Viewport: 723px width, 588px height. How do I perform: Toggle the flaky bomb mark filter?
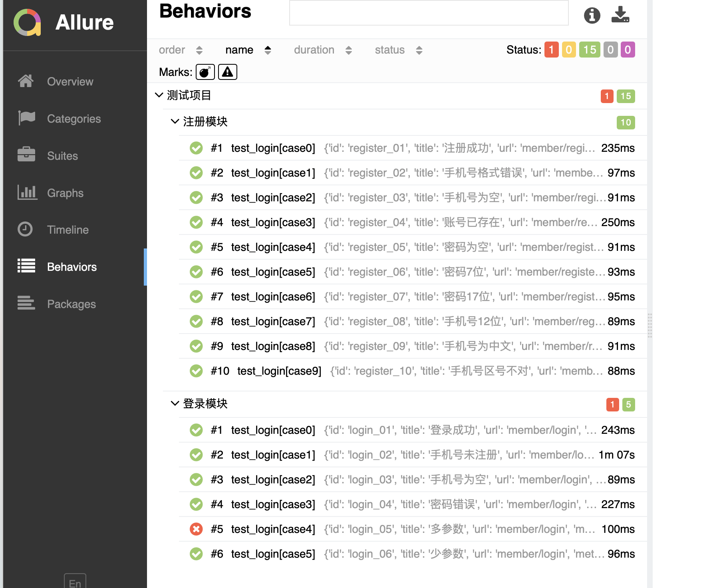[x=205, y=72]
